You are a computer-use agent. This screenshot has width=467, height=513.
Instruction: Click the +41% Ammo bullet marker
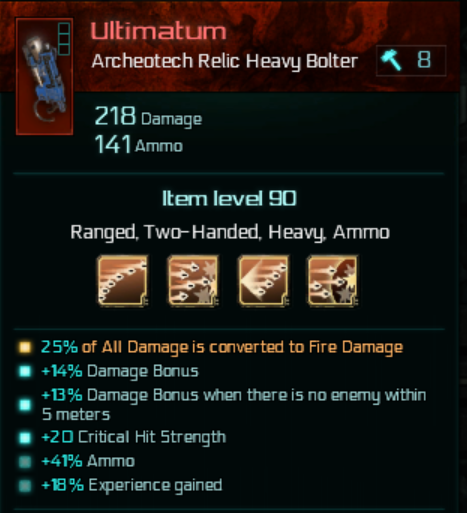click(x=25, y=462)
